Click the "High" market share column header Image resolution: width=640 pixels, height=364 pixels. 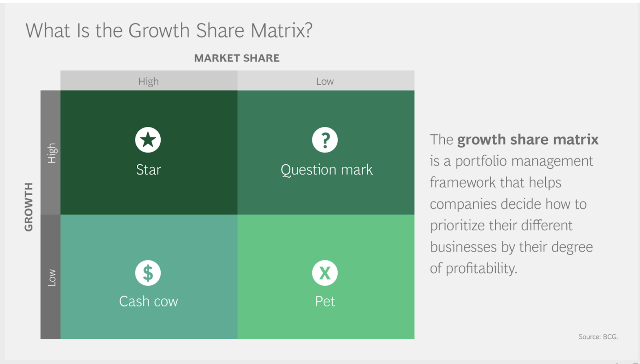(x=148, y=81)
